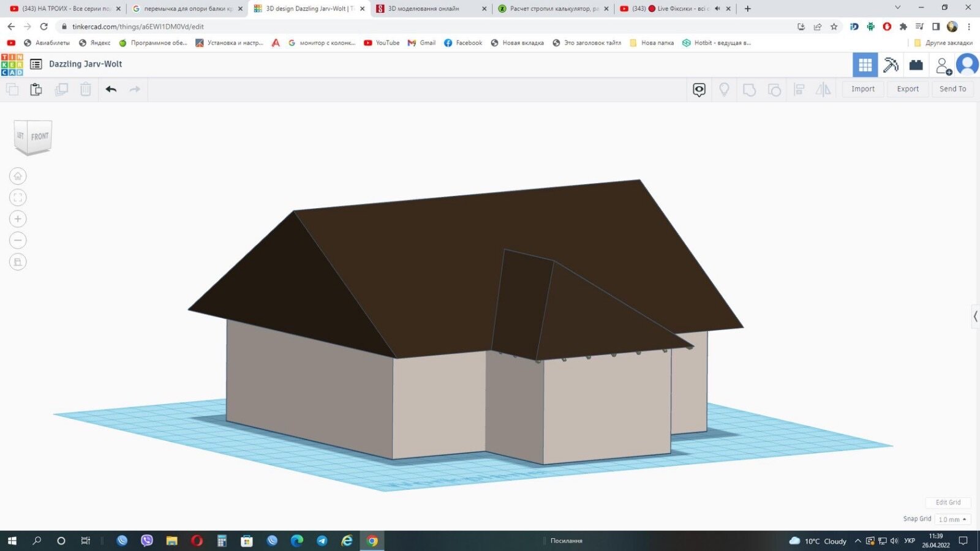Open the Gmail bookmark
The image size is (980, 551).
[421, 43]
